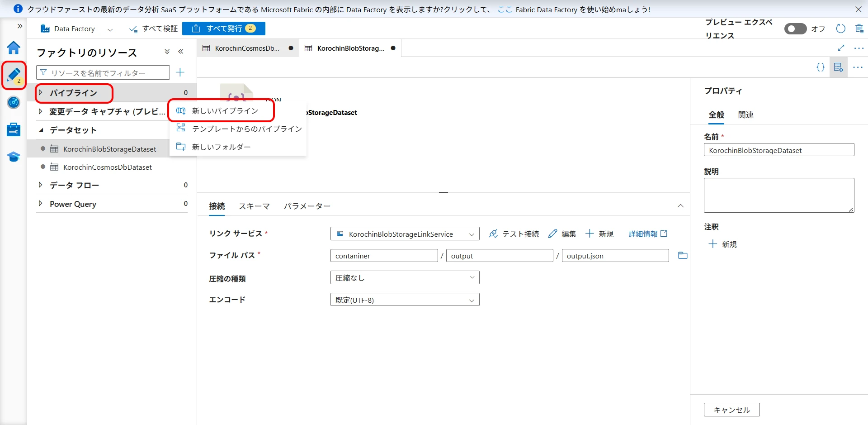
Task: Click the pencil 編集 edit link service
Action: (x=562, y=234)
